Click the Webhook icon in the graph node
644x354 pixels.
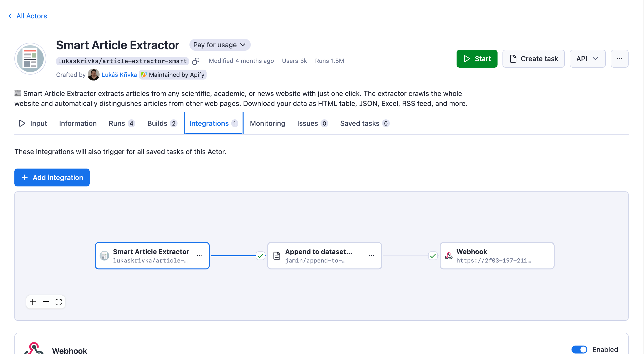(x=449, y=256)
